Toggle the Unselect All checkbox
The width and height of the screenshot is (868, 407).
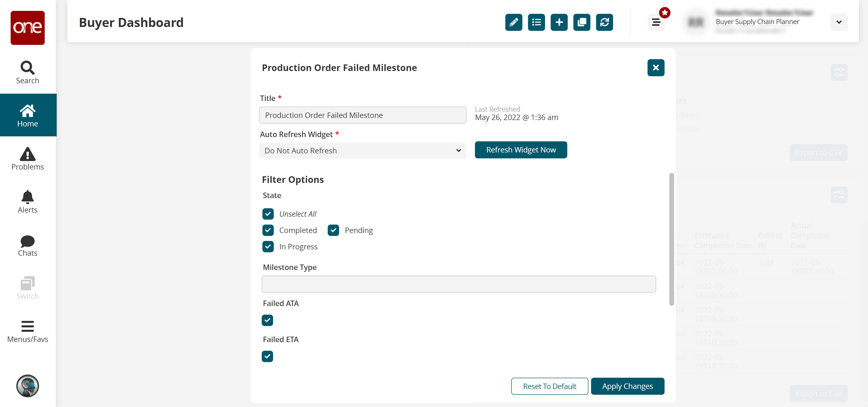(268, 214)
